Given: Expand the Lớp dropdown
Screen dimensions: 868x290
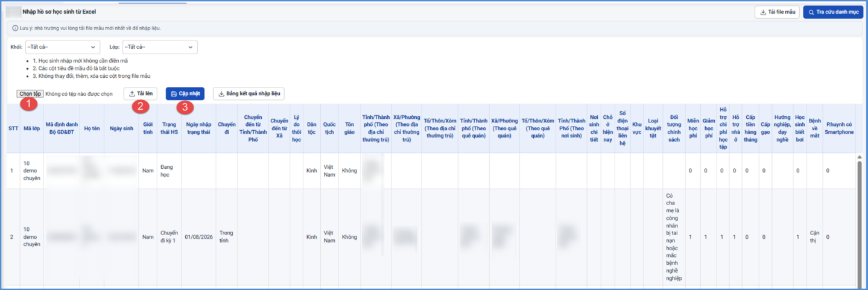Looking at the screenshot, I should pos(160,47).
